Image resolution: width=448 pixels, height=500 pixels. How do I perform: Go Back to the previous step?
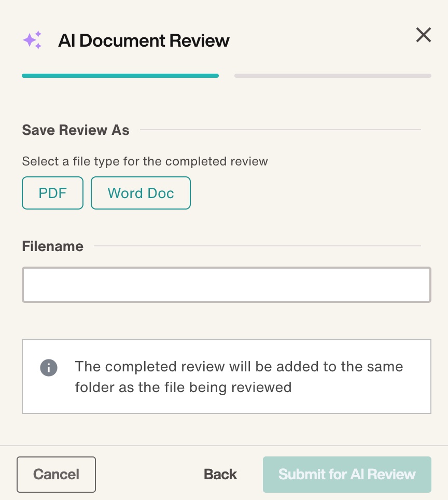point(220,474)
